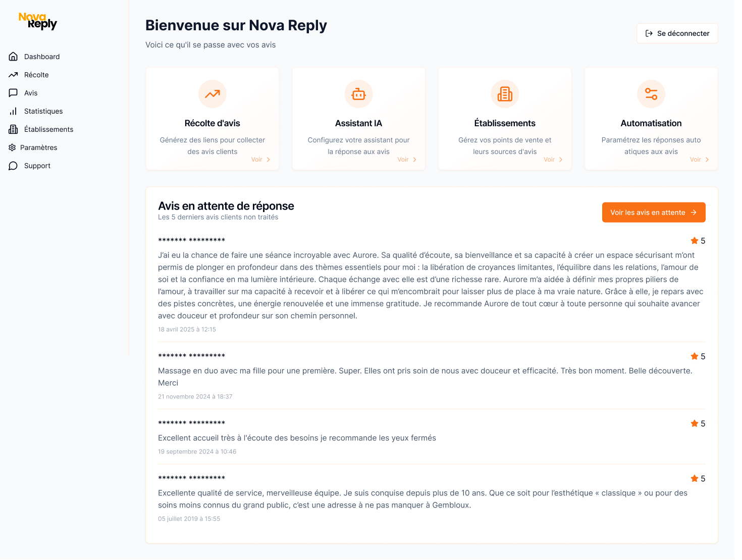Expand Voir on the Automatisation card
Image resolution: width=742 pixels, height=560 pixels.
coord(700,159)
